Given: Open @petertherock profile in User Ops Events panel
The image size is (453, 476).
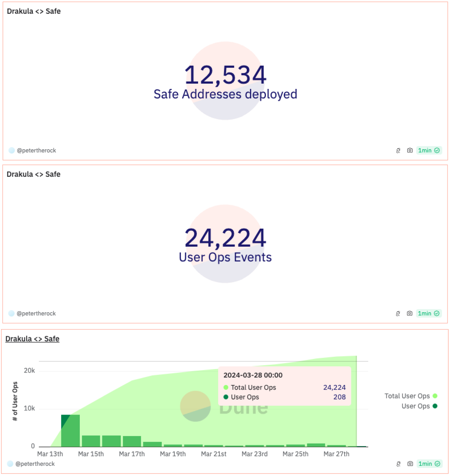Looking at the screenshot, I should point(36,313).
